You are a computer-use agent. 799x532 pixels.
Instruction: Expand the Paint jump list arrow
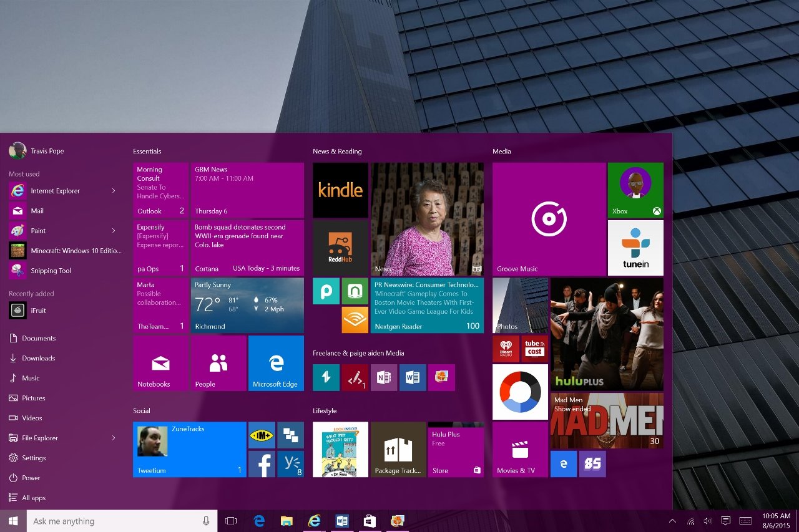pos(114,231)
